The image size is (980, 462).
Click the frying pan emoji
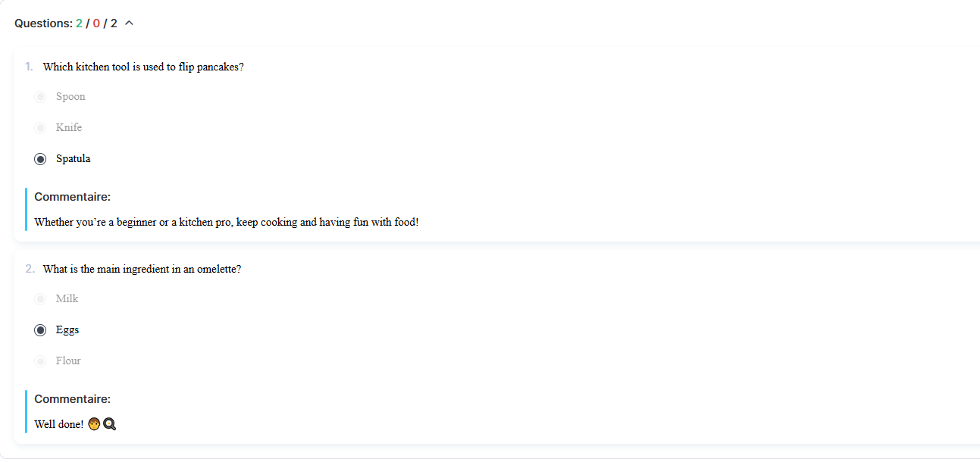click(x=109, y=424)
